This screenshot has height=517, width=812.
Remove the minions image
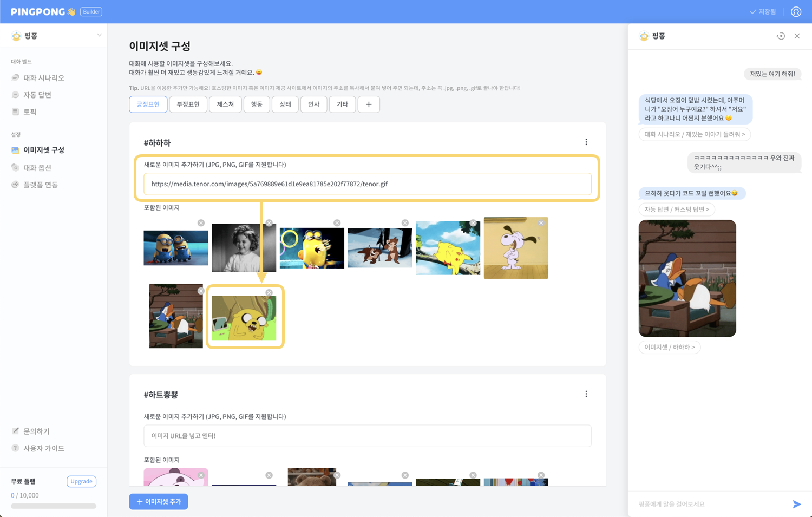click(x=201, y=223)
